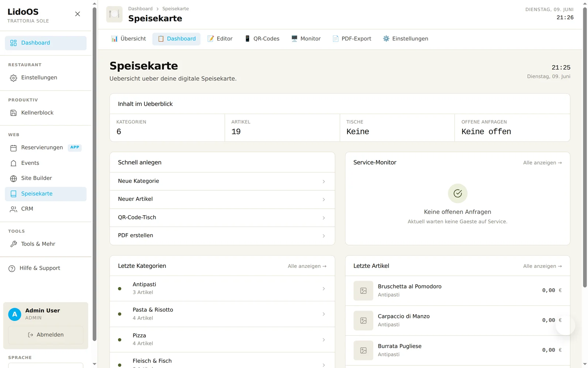Click the Tools & Mehr wrench icon

click(x=14, y=244)
